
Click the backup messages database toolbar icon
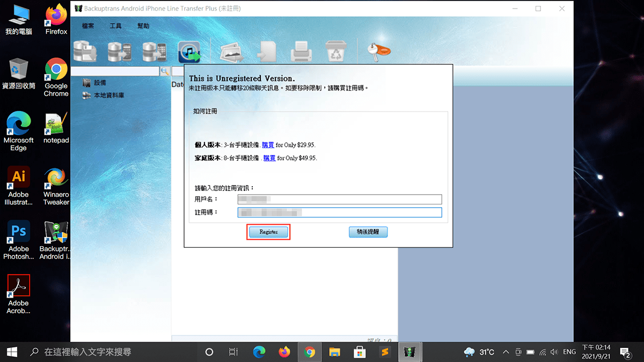[x=85, y=51]
